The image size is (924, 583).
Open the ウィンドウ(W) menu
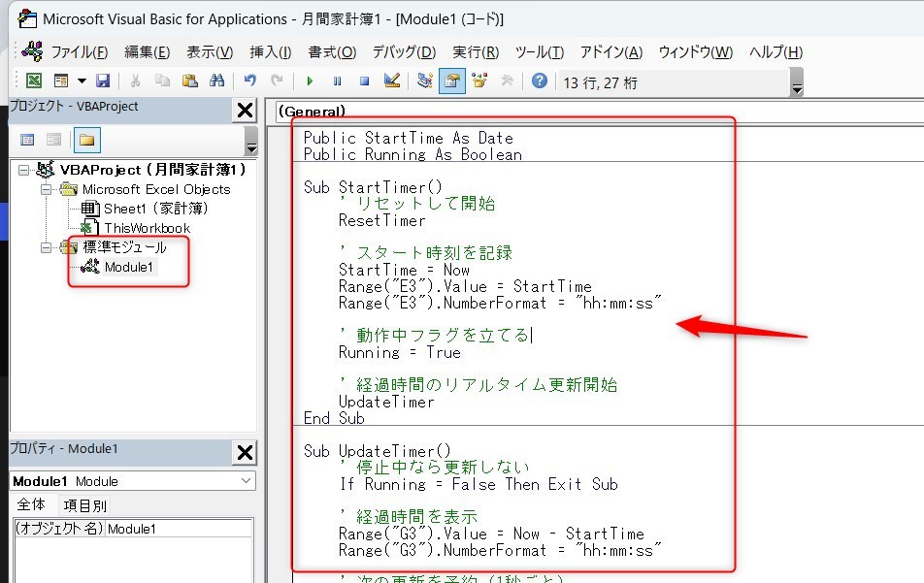(x=695, y=52)
